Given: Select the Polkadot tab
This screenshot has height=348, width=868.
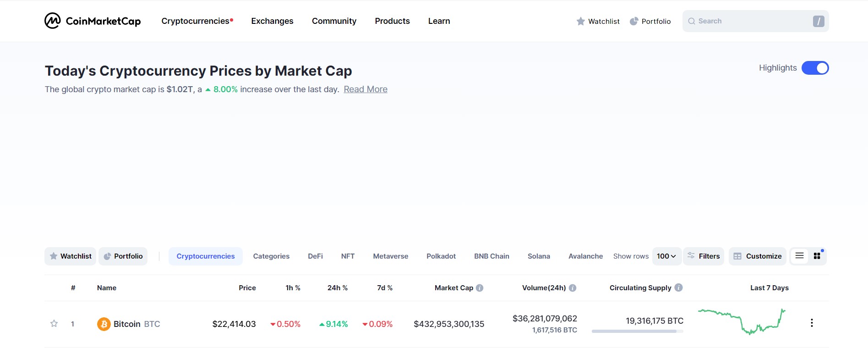Looking at the screenshot, I should 441,256.
